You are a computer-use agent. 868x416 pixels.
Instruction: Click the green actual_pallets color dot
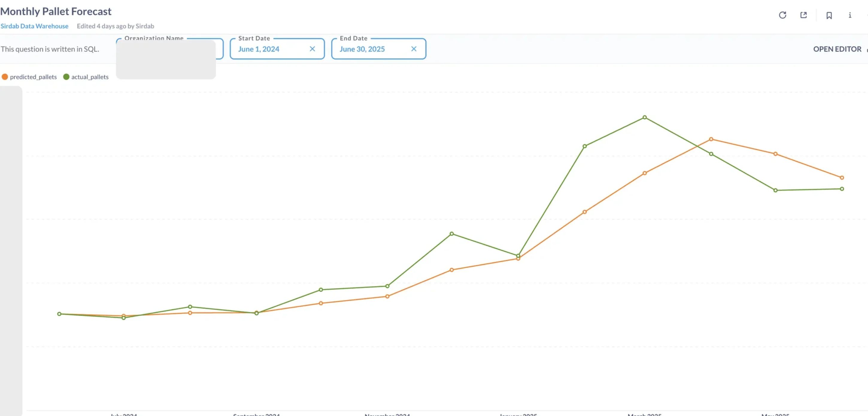[x=66, y=77]
